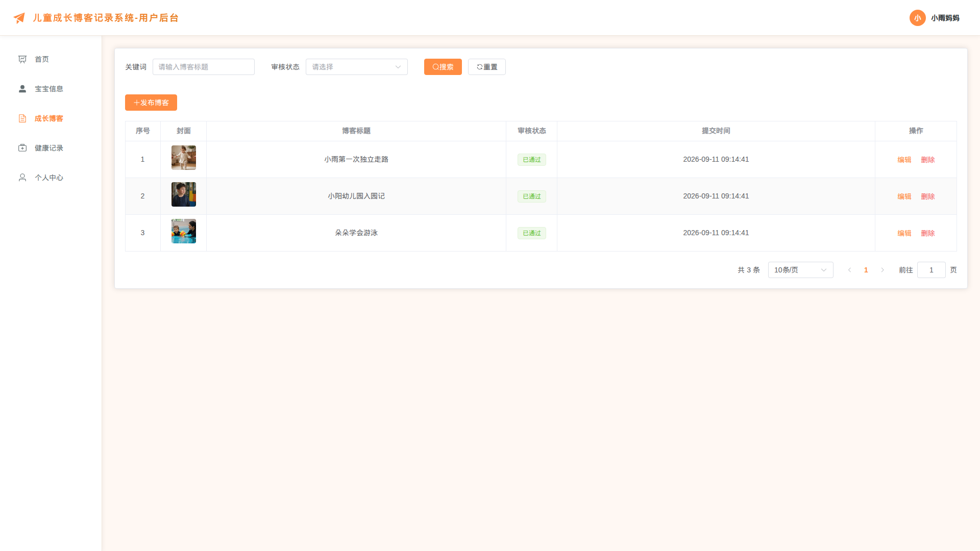Open the 审核状态 dropdown
The width and height of the screenshot is (980, 551).
[356, 67]
